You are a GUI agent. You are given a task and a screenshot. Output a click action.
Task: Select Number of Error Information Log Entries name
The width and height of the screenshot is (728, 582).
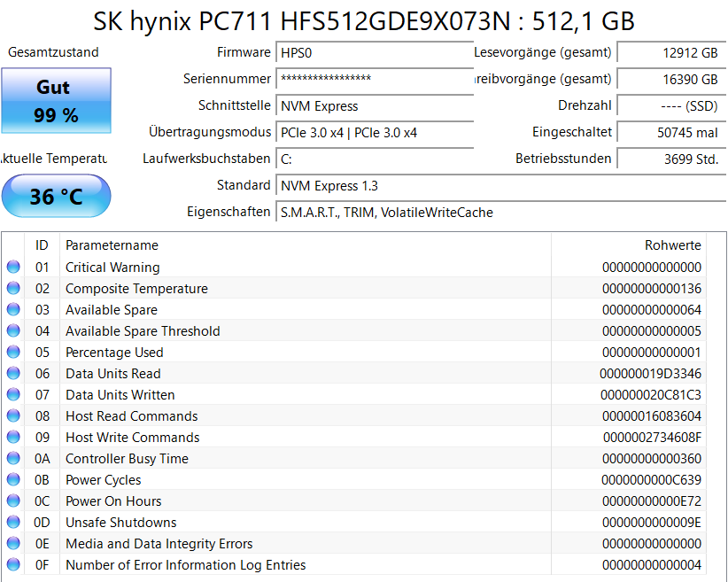[185, 565]
